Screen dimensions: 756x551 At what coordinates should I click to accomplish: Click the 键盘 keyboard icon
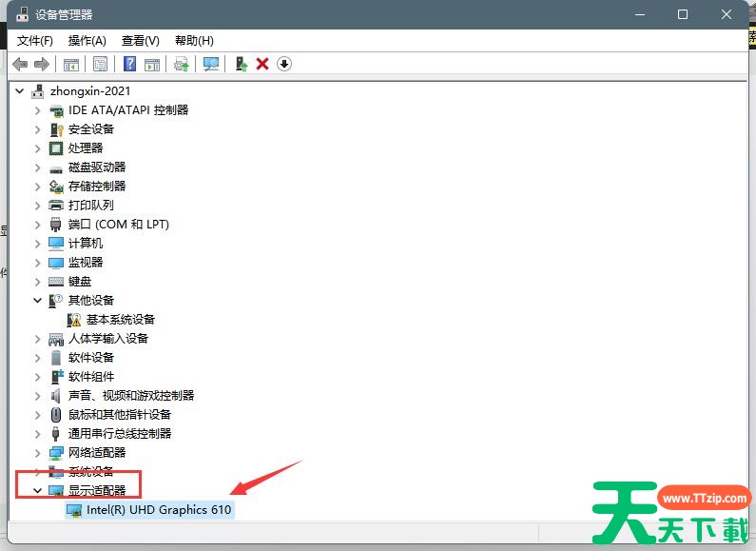pos(56,282)
